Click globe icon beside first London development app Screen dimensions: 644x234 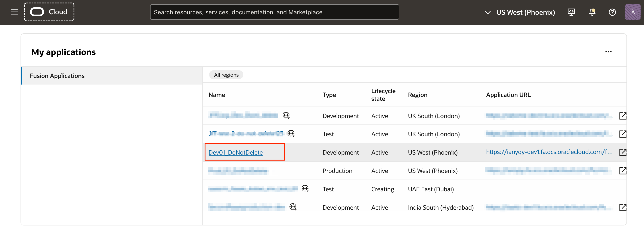click(286, 115)
